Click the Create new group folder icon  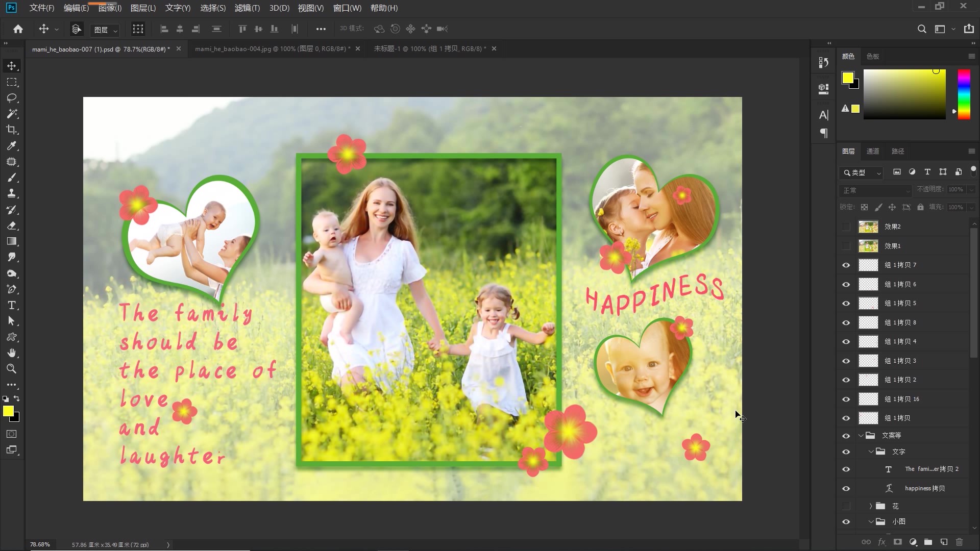click(928, 542)
